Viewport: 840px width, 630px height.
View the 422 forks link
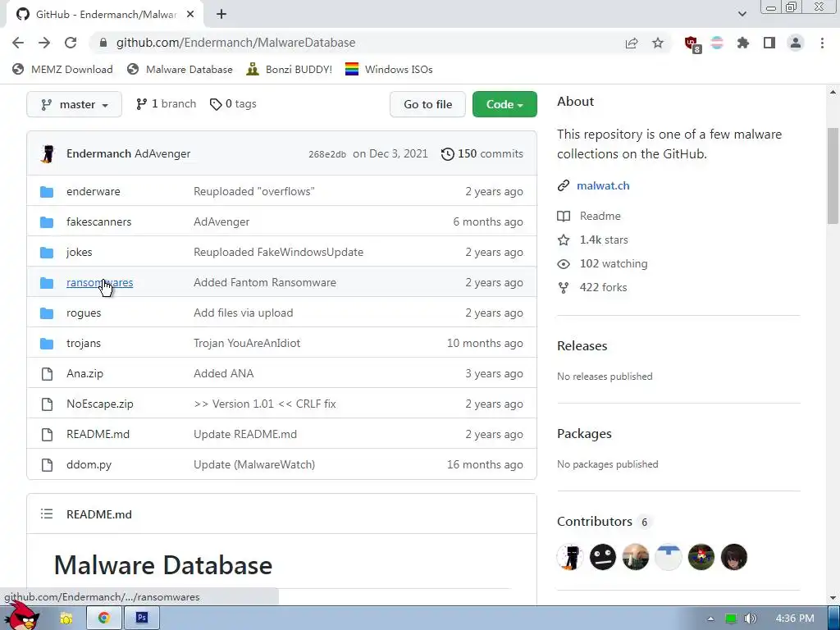click(x=592, y=288)
